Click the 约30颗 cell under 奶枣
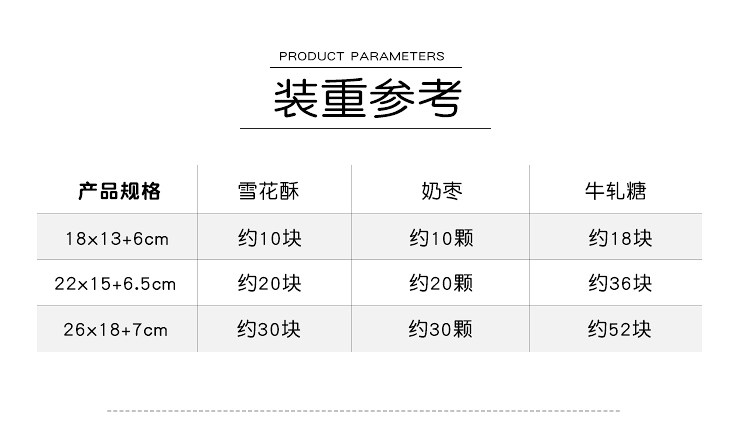Screen dimensions: 750x448 (x=441, y=329)
